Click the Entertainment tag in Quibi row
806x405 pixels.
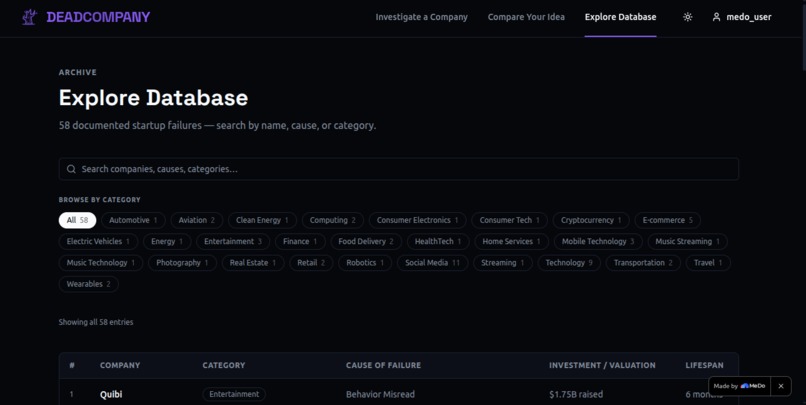tap(234, 394)
